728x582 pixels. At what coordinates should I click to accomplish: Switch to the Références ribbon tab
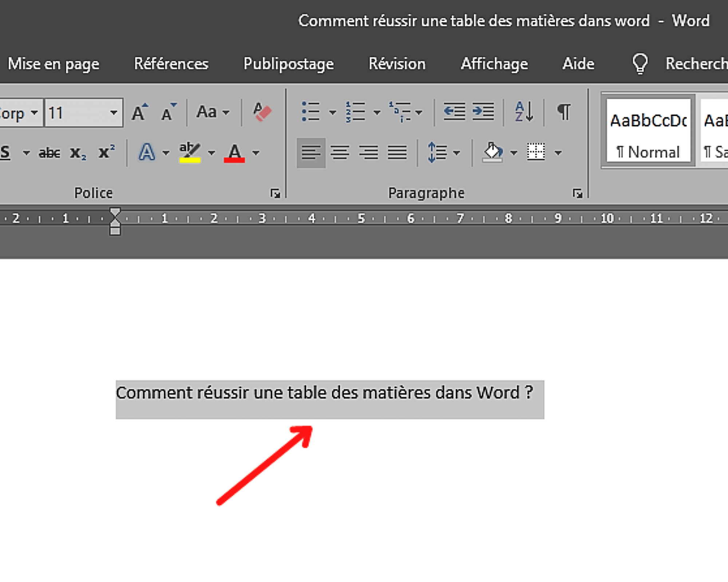coord(171,64)
